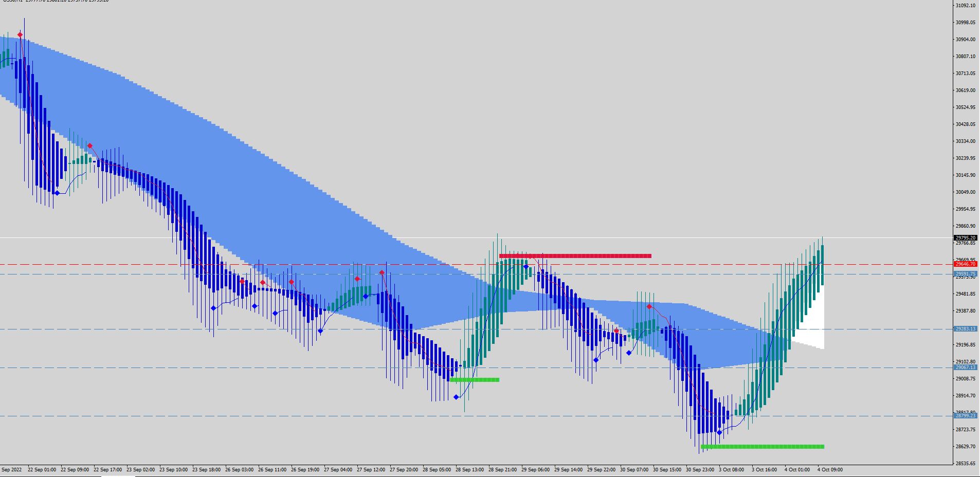
Task: Click the 28723.75 price axis label
Action: click(x=965, y=430)
